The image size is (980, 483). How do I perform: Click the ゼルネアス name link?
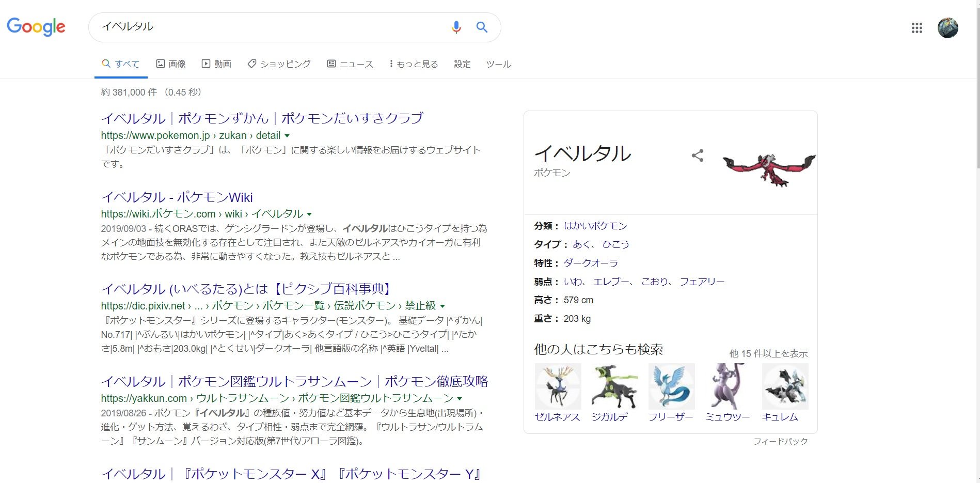pyautogui.click(x=558, y=417)
